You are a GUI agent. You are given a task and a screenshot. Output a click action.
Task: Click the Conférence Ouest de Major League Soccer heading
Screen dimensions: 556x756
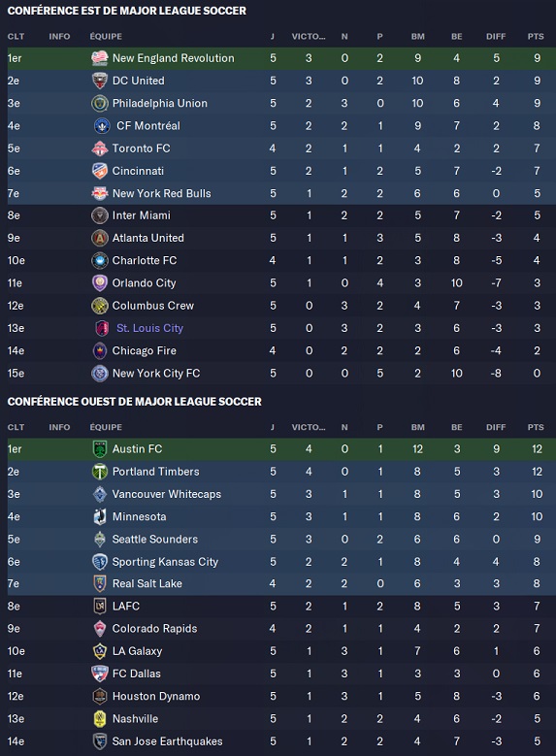click(x=135, y=402)
